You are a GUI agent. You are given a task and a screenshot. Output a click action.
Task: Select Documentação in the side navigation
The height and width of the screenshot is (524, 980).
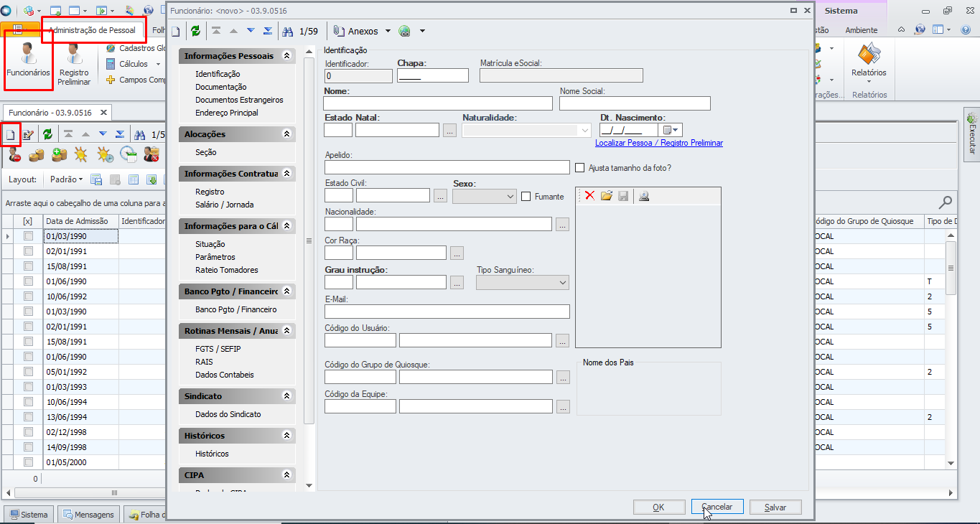tap(221, 87)
